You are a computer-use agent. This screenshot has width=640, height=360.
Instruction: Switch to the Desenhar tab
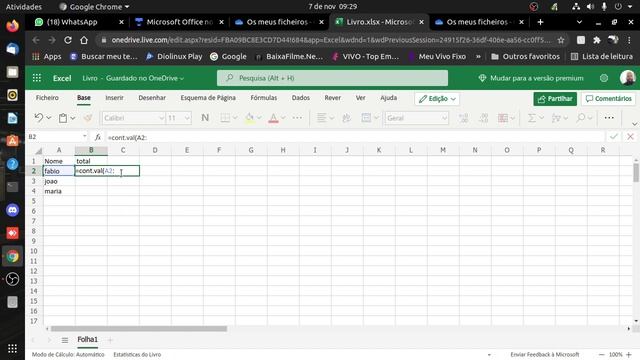[x=152, y=98]
